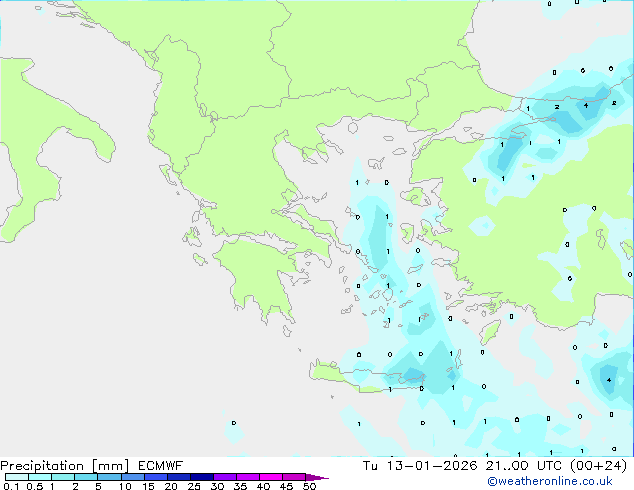Click the '21..00 UTC' time text
634x490 pixels.
[524, 466]
